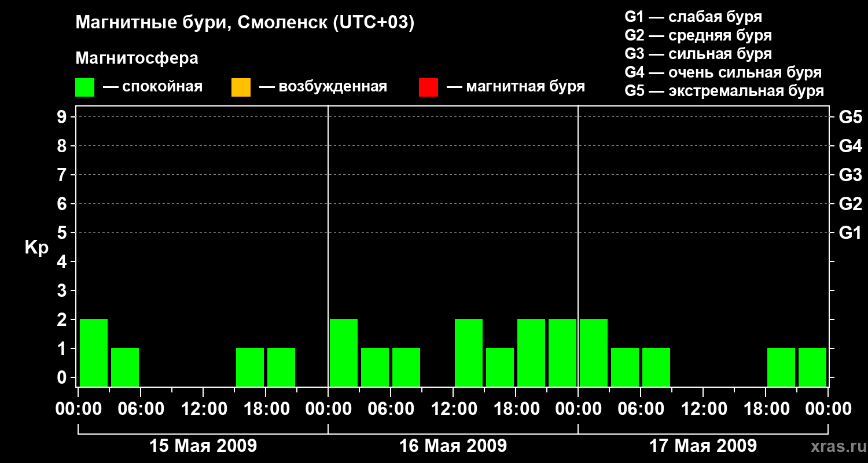Click the 15 May 00:00–03:00 bar (Kp 2)
This screenshot has height=463, width=868.
coord(94,352)
